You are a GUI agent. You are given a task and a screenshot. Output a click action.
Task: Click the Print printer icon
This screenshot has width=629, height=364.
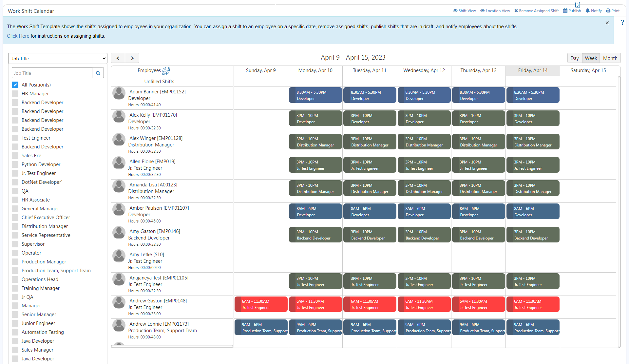608,11
